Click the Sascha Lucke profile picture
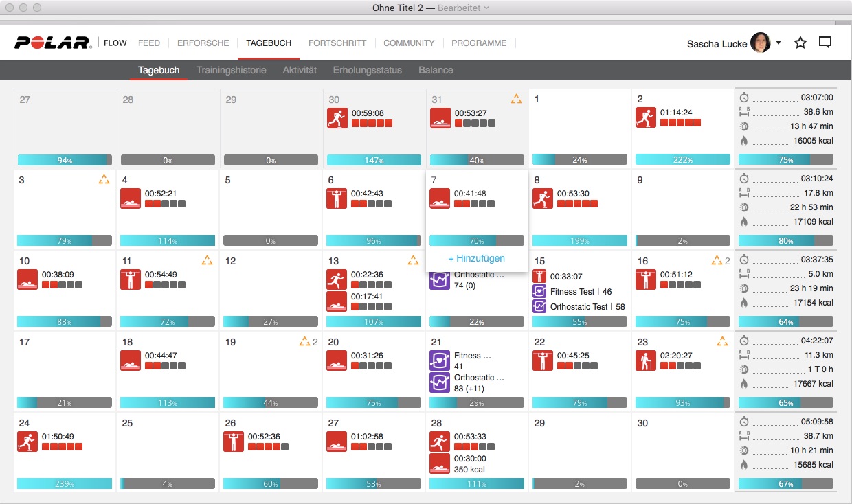Viewport: 852px width, 504px height. pos(760,43)
